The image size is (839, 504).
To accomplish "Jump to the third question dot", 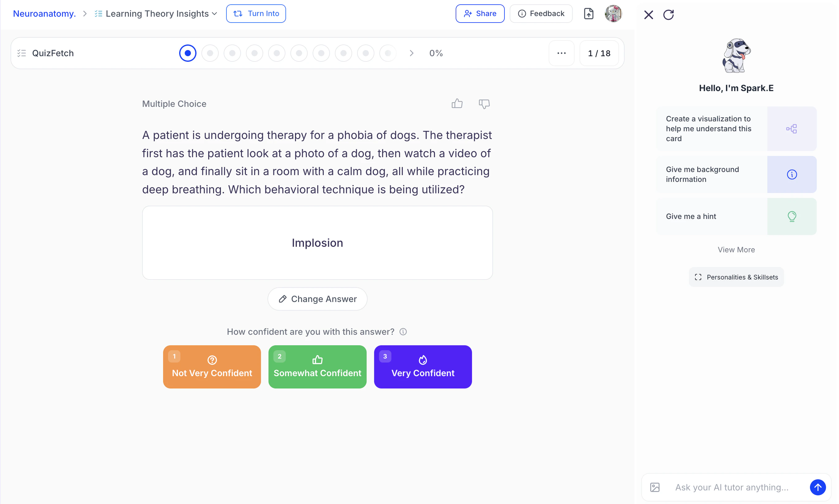I will [x=232, y=53].
